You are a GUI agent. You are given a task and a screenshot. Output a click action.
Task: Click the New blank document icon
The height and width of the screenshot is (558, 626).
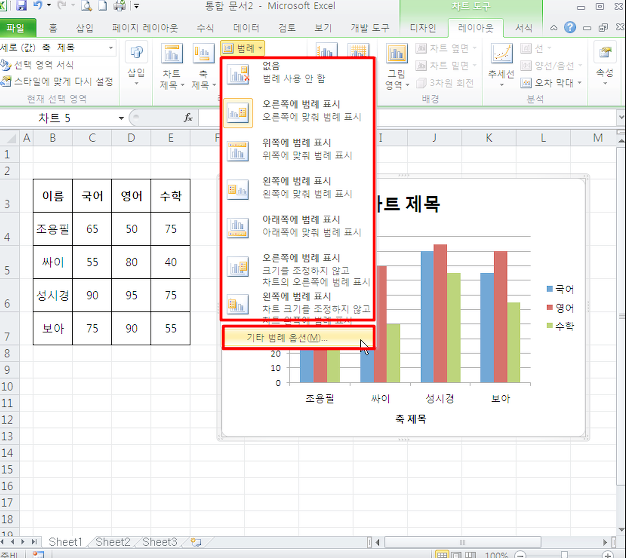[102, 6]
